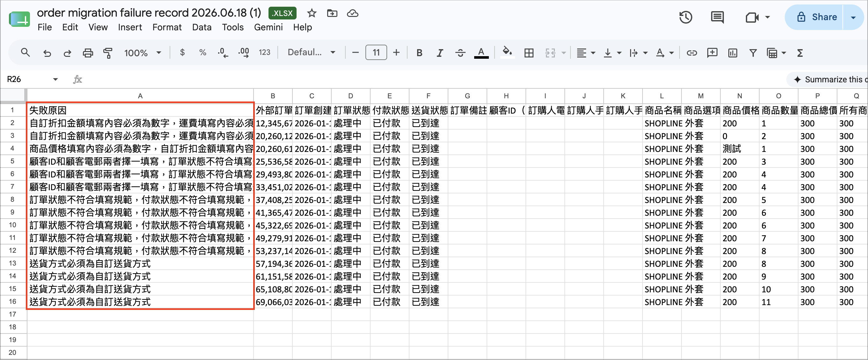This screenshot has width=868, height=360.
Task: Open the fill color picker
Action: point(507,53)
